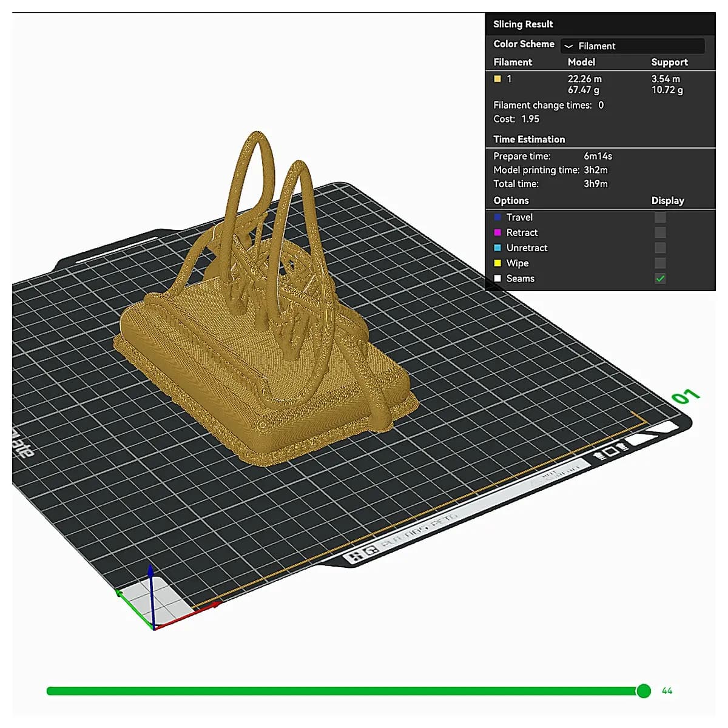Image resolution: width=728 pixels, height=728 pixels.
Task: Open the Color Scheme dropdown showing Filament
Action: [x=632, y=46]
